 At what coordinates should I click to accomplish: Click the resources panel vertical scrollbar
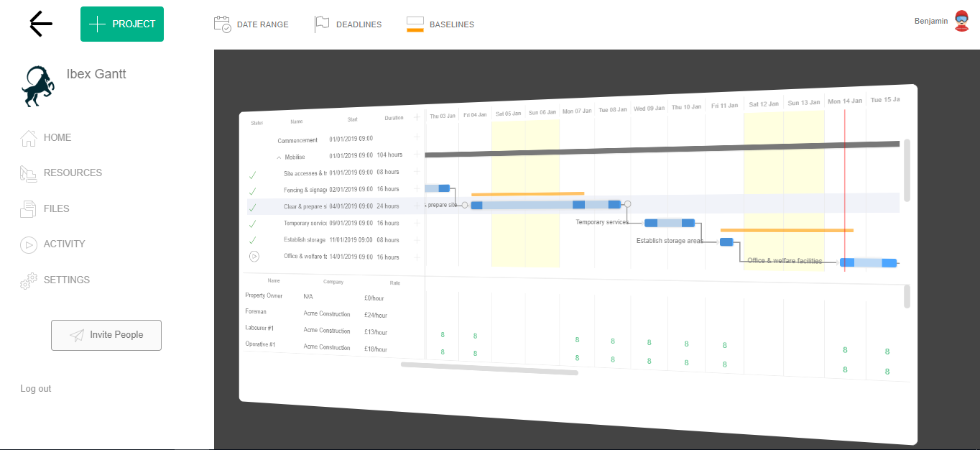[x=907, y=296]
